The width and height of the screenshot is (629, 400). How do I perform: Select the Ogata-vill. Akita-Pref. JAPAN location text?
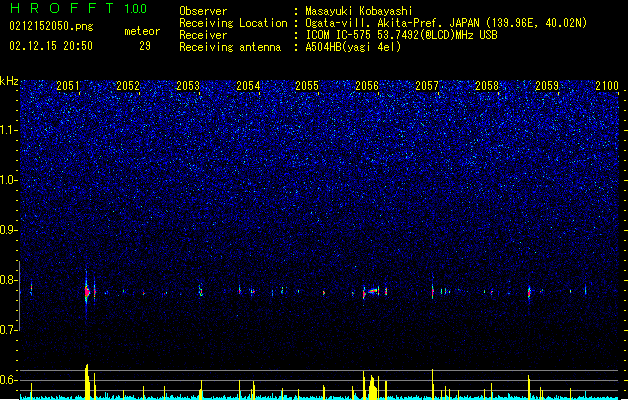pyautogui.click(x=446, y=23)
